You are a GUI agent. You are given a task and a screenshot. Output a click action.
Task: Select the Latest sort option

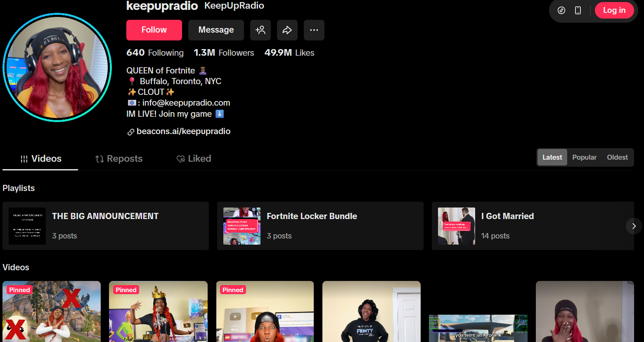(552, 157)
